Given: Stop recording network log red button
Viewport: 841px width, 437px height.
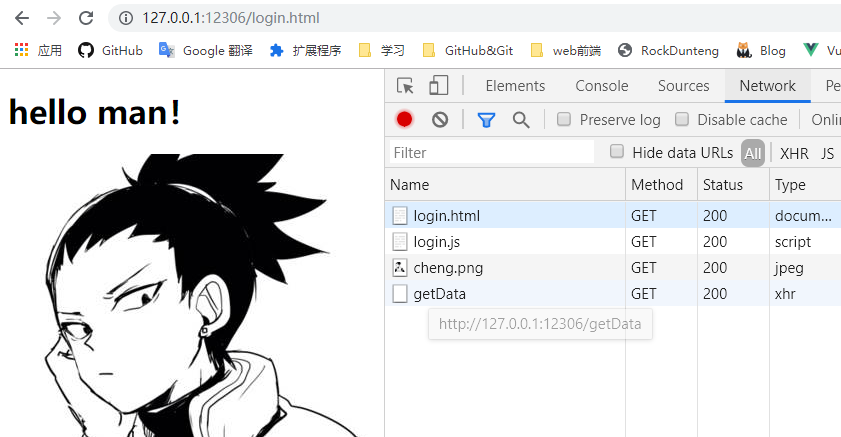Looking at the screenshot, I should coord(404,119).
